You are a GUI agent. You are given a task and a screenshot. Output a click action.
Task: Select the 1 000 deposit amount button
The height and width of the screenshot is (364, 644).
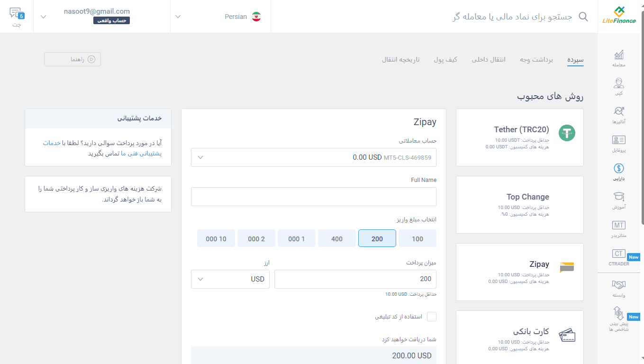pos(297,238)
